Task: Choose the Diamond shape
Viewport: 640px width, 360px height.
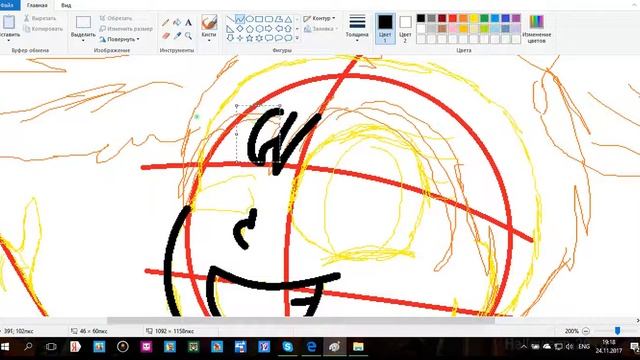Action: click(240, 29)
